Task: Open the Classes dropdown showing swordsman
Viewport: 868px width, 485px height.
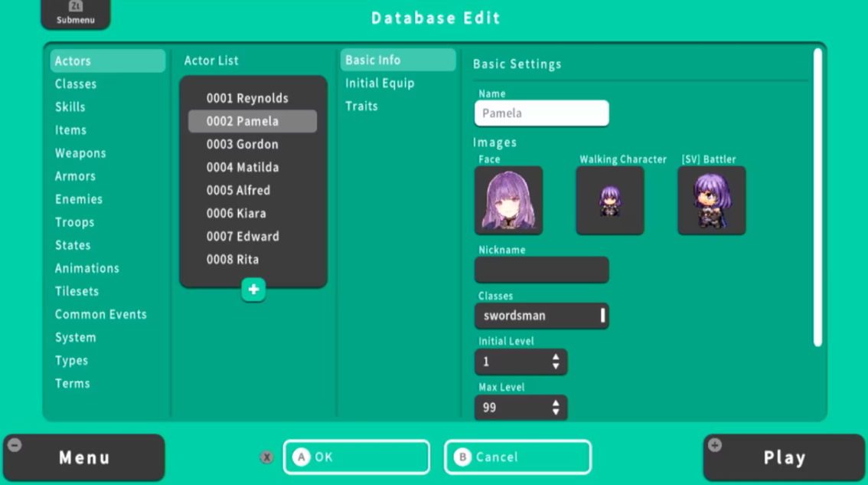Action: point(541,315)
